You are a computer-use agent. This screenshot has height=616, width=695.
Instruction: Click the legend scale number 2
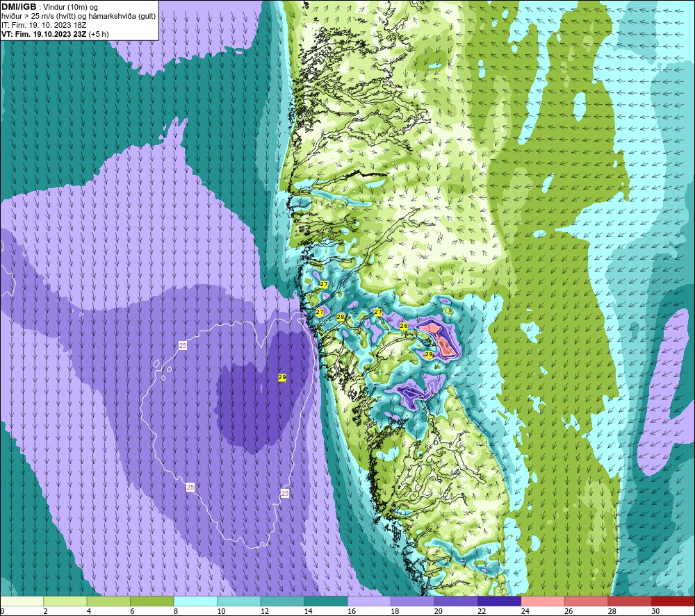[46, 611]
